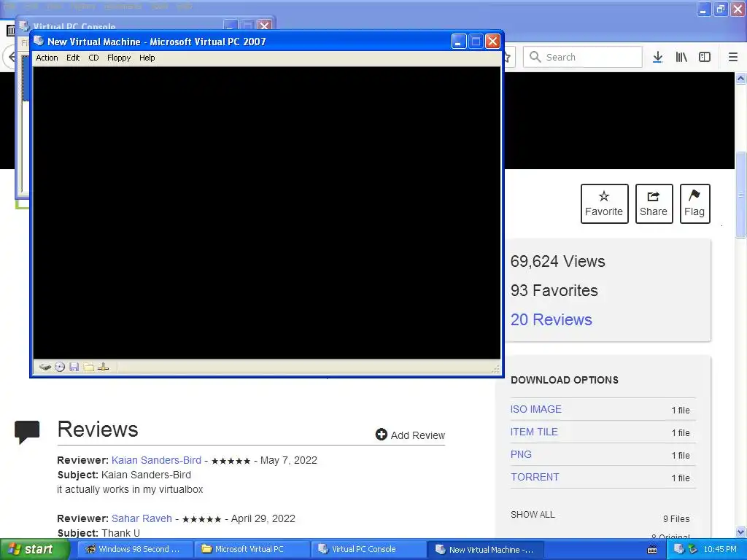Click the Firefox back arrow button
The image size is (747, 560).
(x=10, y=57)
